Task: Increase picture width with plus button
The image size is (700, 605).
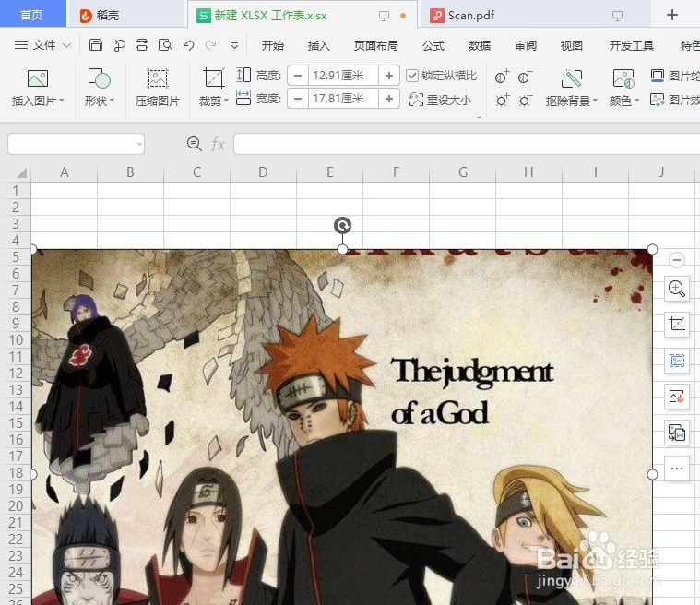Action: point(389,99)
